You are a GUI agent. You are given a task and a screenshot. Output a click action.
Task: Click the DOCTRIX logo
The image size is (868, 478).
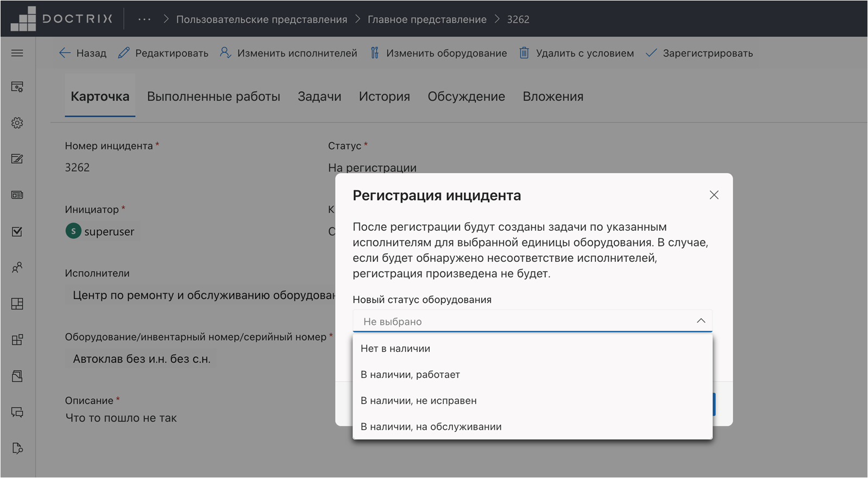(62, 19)
